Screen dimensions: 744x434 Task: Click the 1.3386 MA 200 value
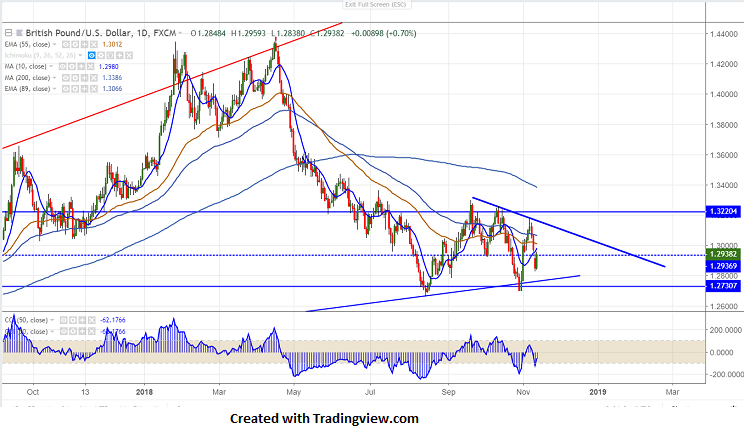[x=112, y=78]
